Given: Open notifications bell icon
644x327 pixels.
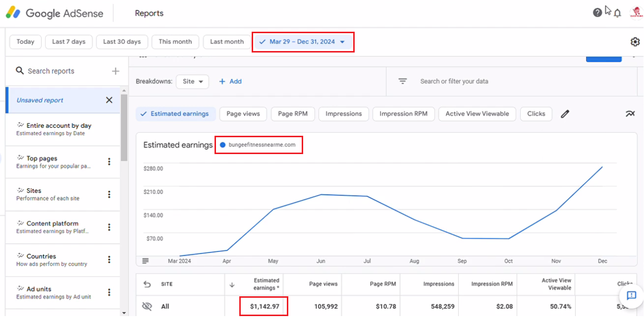Looking at the screenshot, I should pyautogui.click(x=617, y=13).
